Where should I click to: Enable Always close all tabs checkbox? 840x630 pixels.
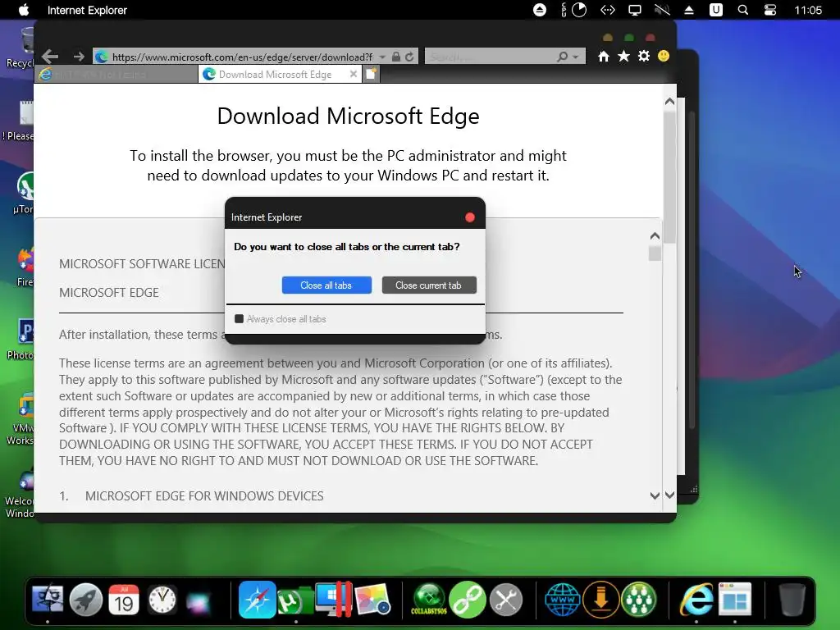click(239, 319)
